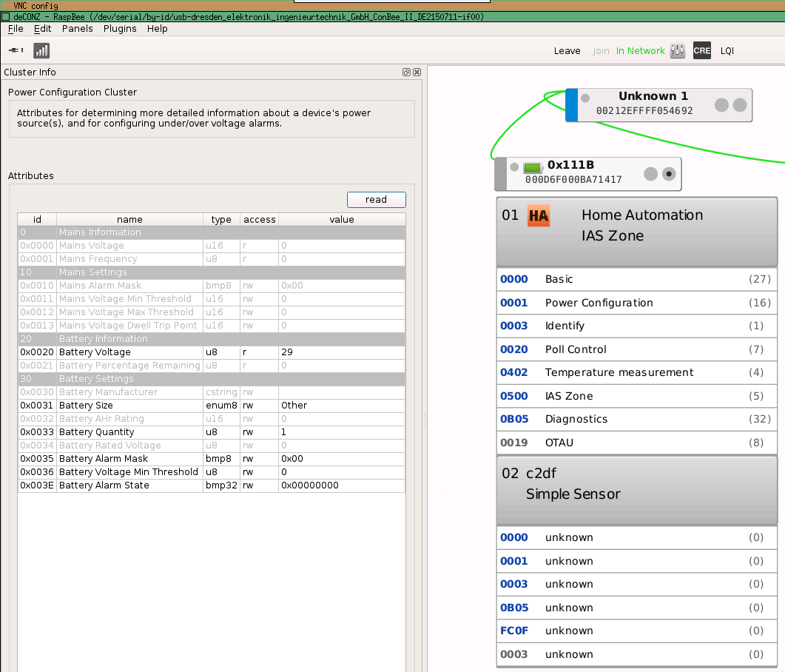Viewport: 785px width, 672px height.
Task: Click Leave network button
Action: point(567,50)
